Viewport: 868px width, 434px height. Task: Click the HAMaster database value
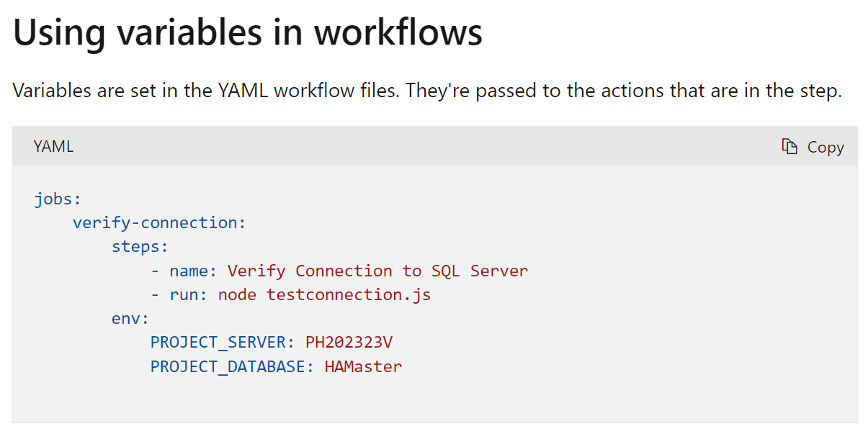(x=363, y=366)
